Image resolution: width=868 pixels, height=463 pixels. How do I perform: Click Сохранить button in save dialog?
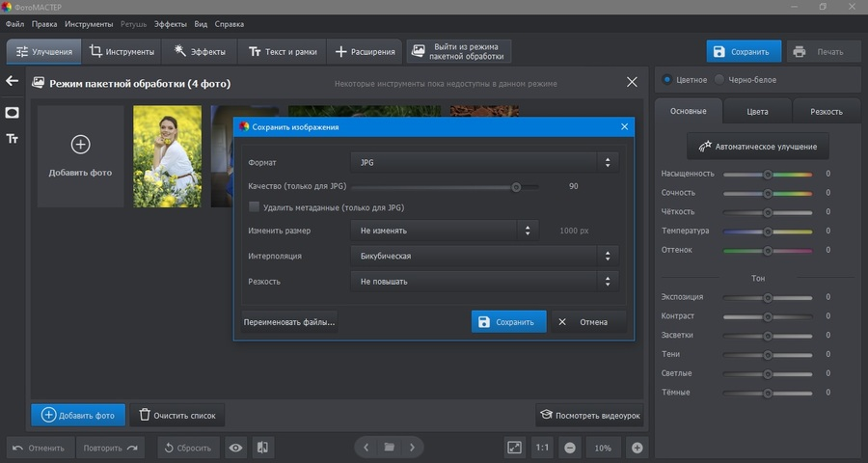click(x=508, y=322)
